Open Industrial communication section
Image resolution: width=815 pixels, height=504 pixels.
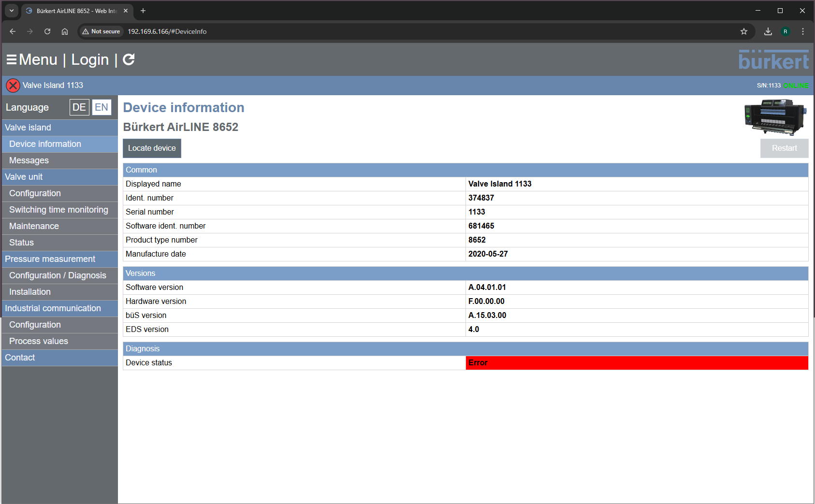click(60, 308)
